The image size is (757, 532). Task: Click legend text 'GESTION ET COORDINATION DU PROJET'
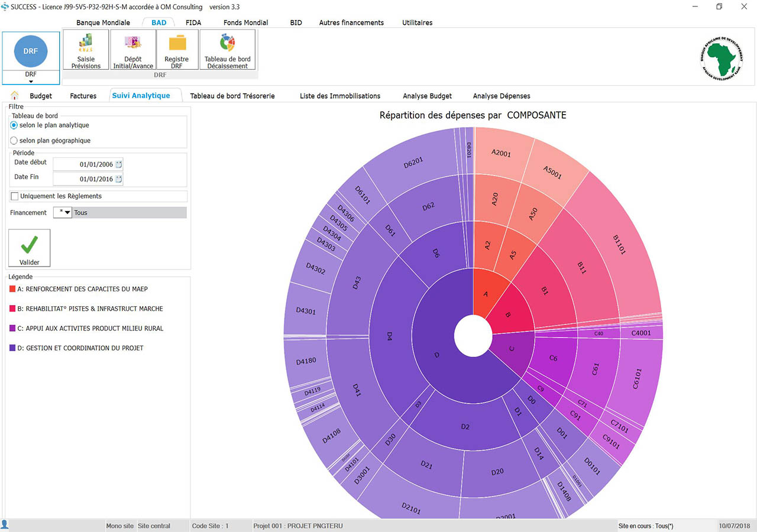(x=85, y=348)
